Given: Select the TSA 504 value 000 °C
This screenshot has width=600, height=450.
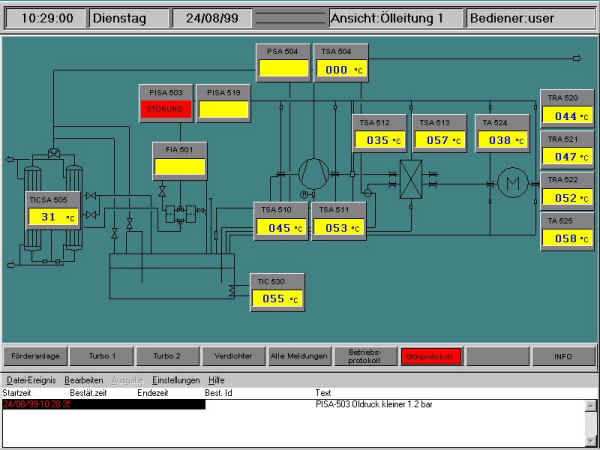Looking at the screenshot, I should pyautogui.click(x=341, y=70).
